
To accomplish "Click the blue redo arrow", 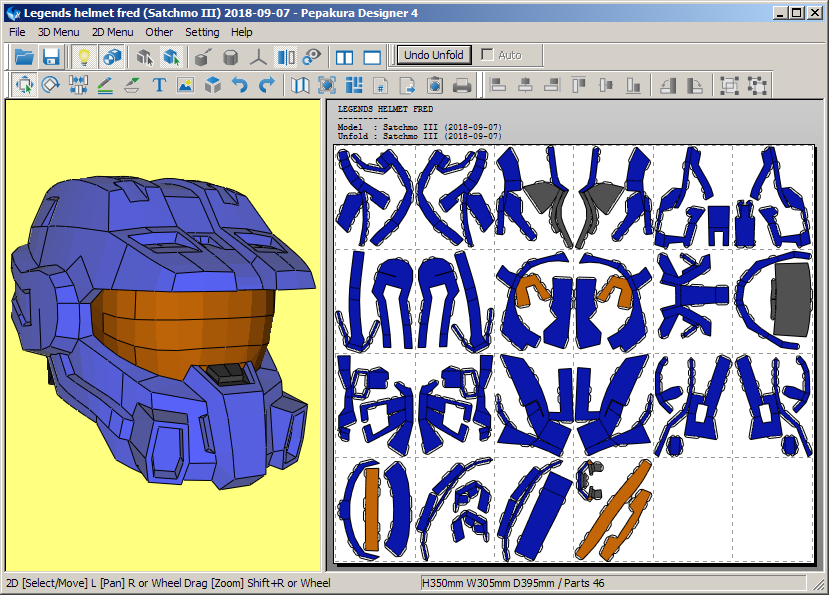I will (267, 86).
